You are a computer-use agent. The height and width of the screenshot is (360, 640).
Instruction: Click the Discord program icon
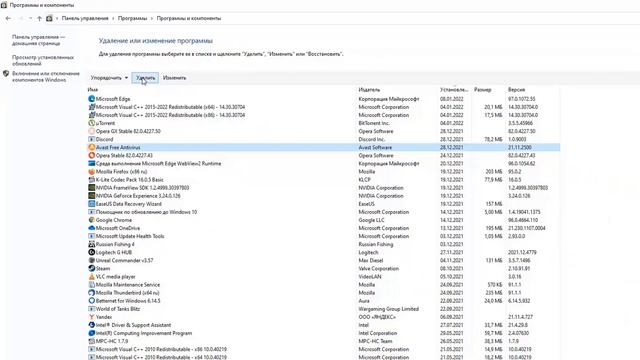[x=91, y=139]
